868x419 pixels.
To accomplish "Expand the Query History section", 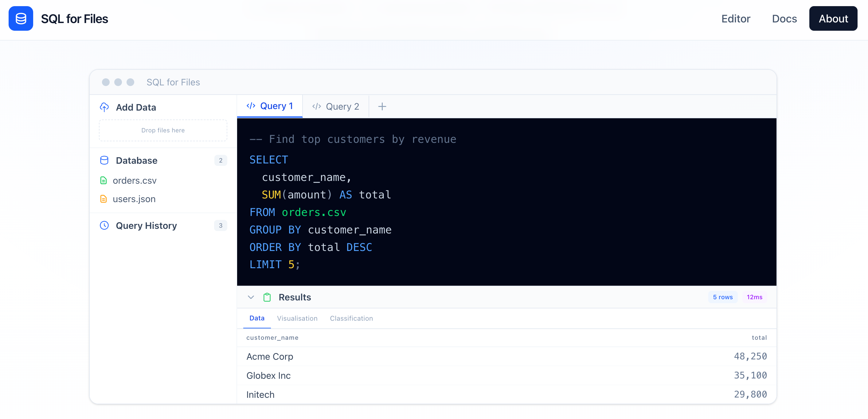I will (x=146, y=225).
